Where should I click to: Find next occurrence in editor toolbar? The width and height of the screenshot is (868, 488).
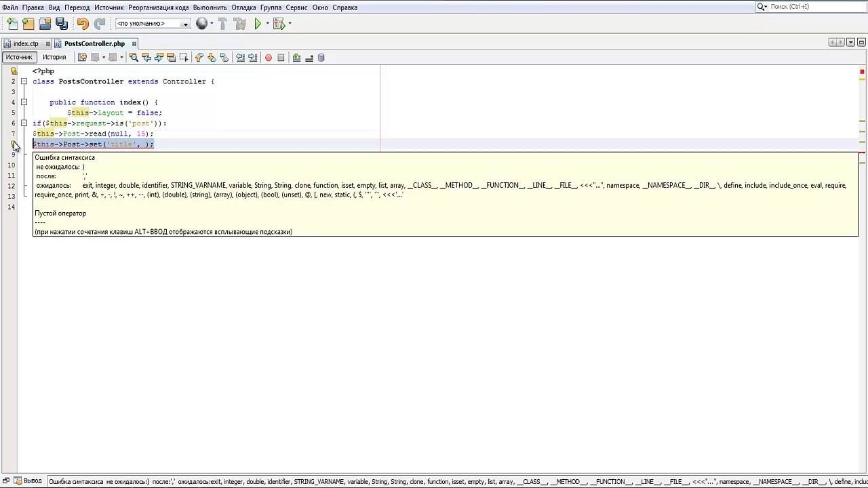[x=159, y=58]
